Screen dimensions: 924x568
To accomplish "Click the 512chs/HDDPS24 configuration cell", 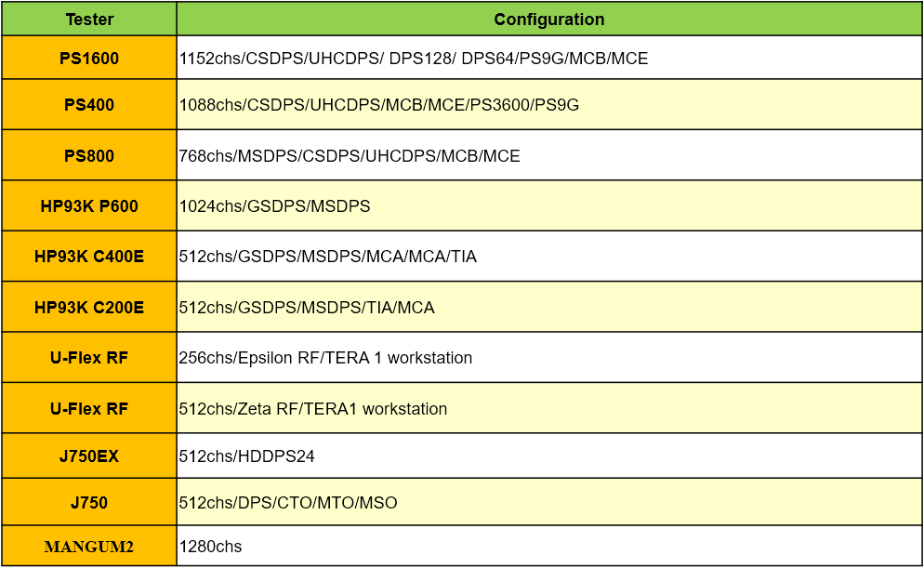I will click(549, 456).
